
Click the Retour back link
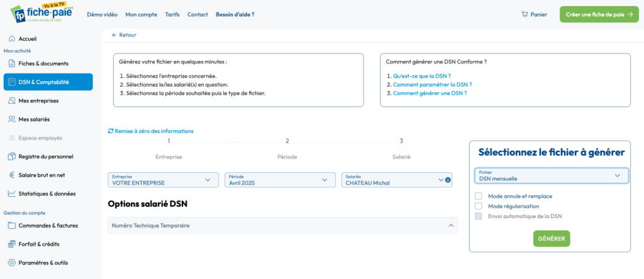(124, 35)
